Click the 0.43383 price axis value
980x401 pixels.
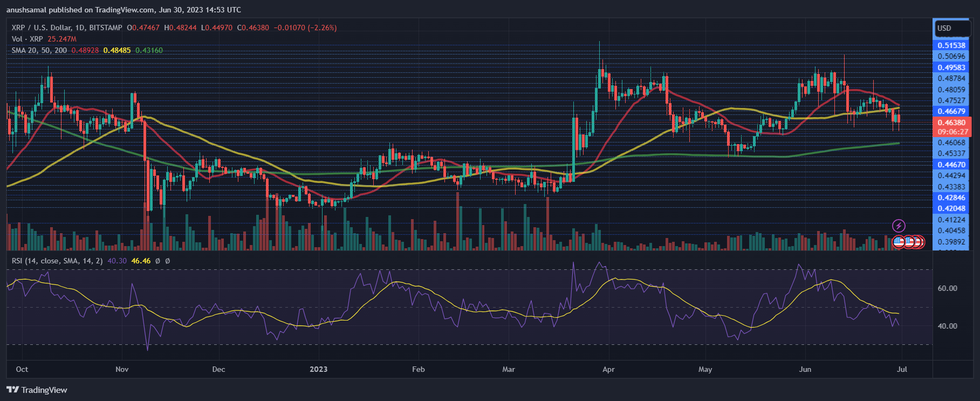tap(951, 187)
